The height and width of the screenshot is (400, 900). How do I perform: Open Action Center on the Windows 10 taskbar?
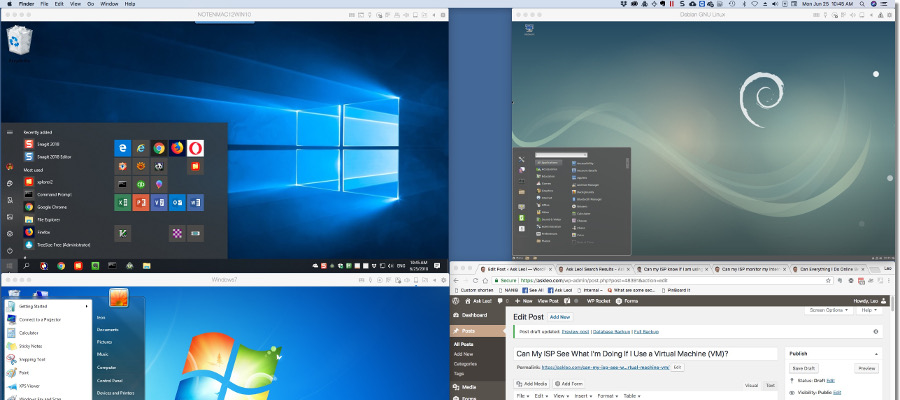(x=437, y=266)
